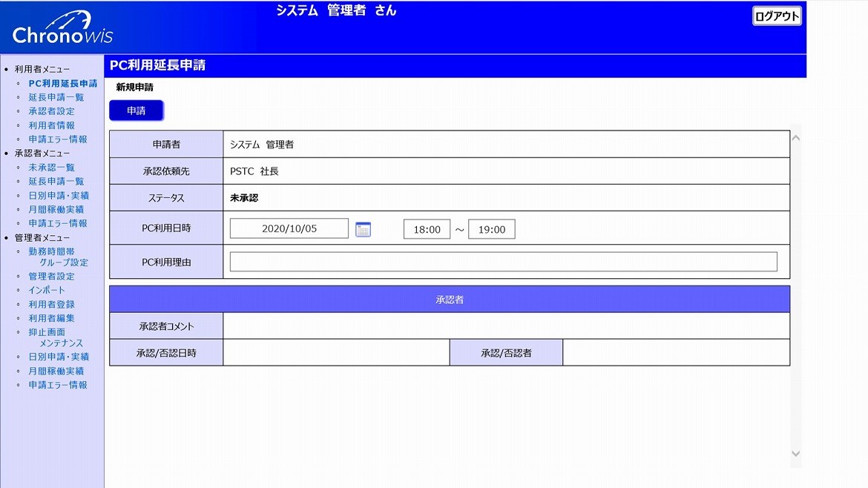868x488 pixels.
Task: Open 承認者設定 in the sidebar
Action: (x=51, y=111)
